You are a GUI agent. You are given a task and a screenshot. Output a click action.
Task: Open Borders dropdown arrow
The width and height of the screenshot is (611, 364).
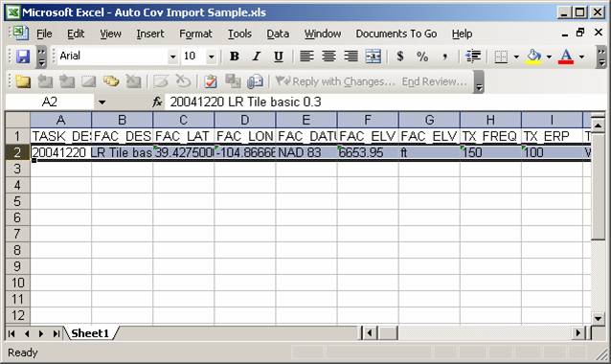[516, 57]
